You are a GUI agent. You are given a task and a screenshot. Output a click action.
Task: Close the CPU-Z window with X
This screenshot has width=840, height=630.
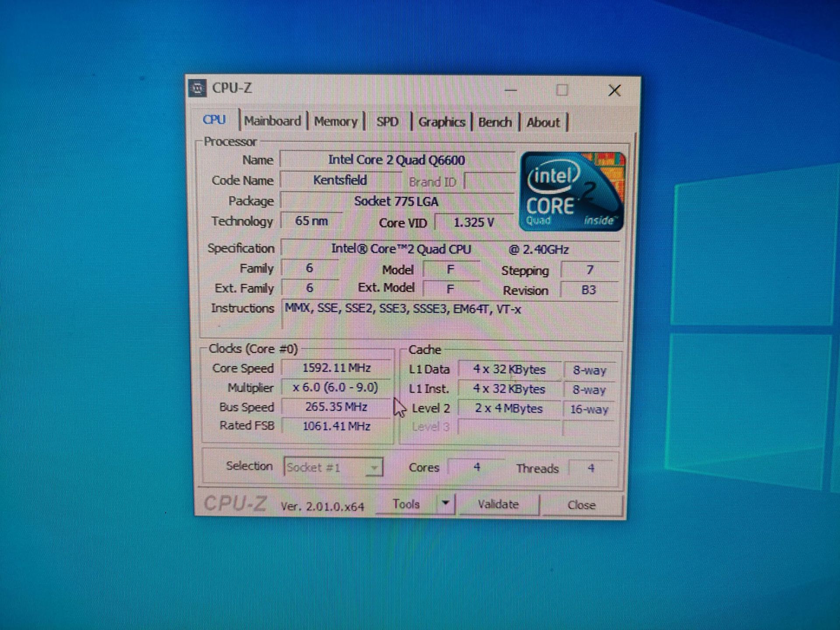(615, 91)
